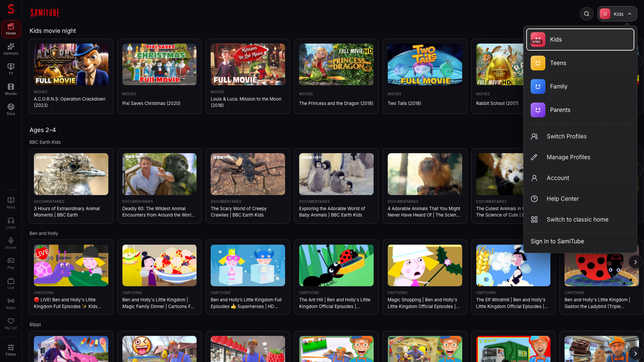
Task: Click the BBC Earth Kids row label
Action: pos(45,142)
